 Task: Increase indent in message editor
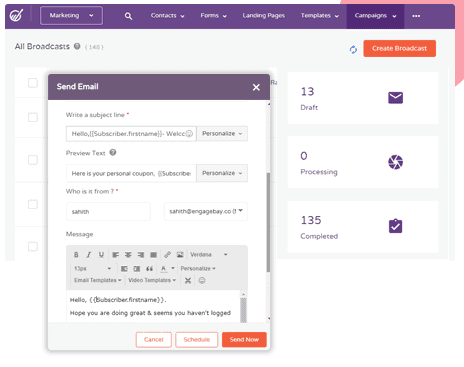pos(137,269)
